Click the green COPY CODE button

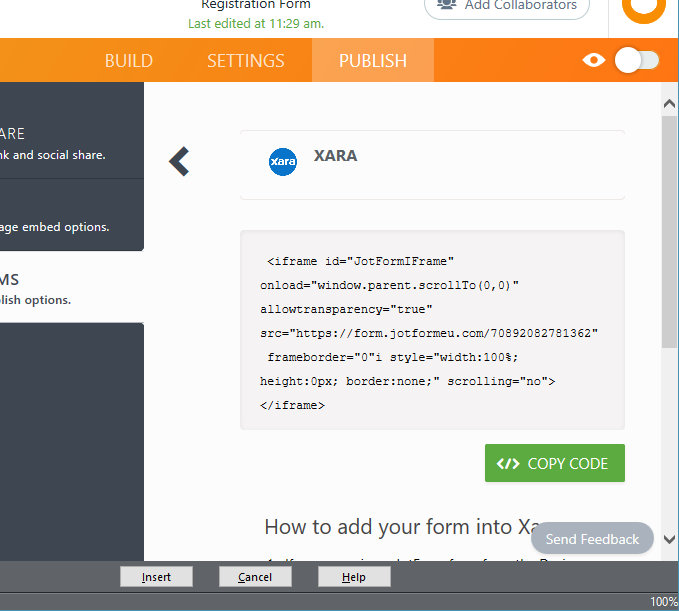click(x=555, y=463)
